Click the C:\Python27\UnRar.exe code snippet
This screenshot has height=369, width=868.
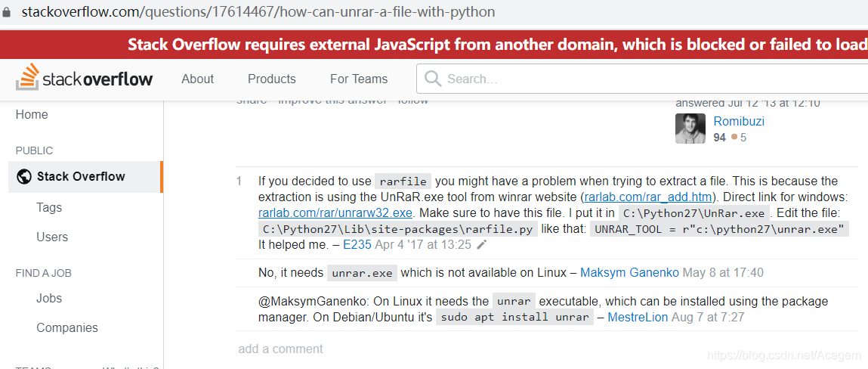(x=694, y=213)
